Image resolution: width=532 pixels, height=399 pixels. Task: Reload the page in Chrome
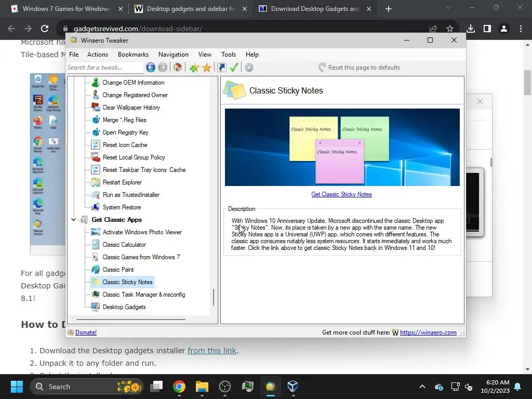coord(45,29)
